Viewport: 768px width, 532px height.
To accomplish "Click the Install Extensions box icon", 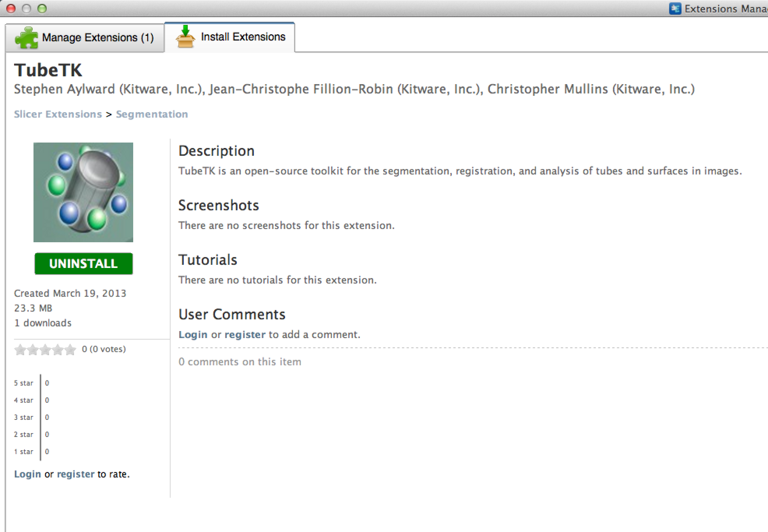I will point(185,37).
